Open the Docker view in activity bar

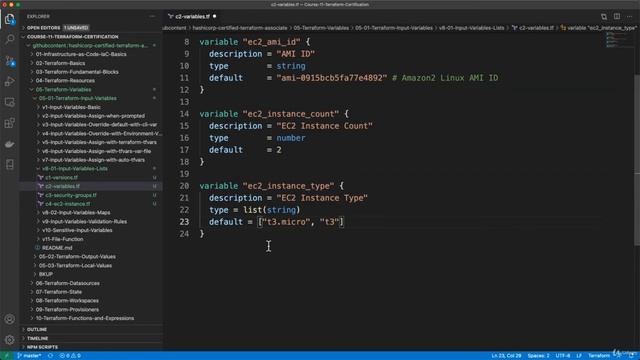(9, 144)
